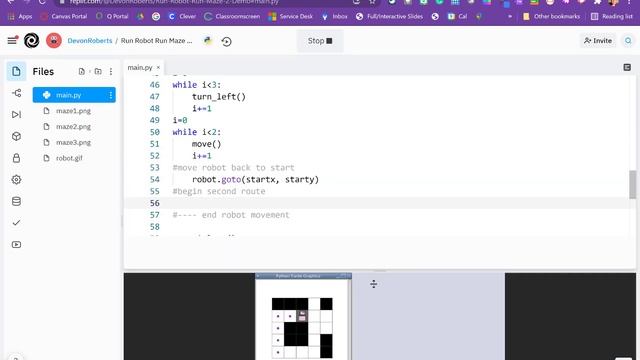Open the version history icon
Viewport: 640px width, 360px height.
[226, 41]
